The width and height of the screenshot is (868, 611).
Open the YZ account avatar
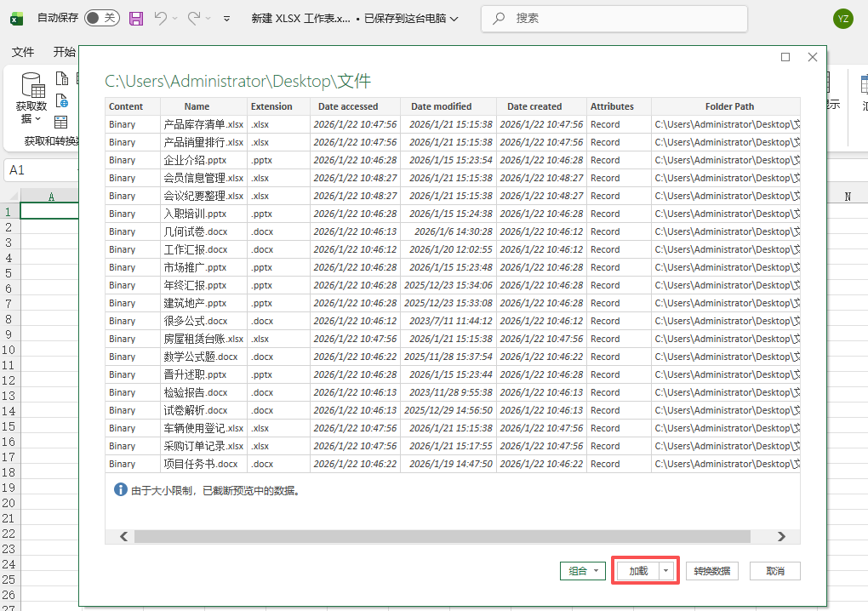(842, 18)
